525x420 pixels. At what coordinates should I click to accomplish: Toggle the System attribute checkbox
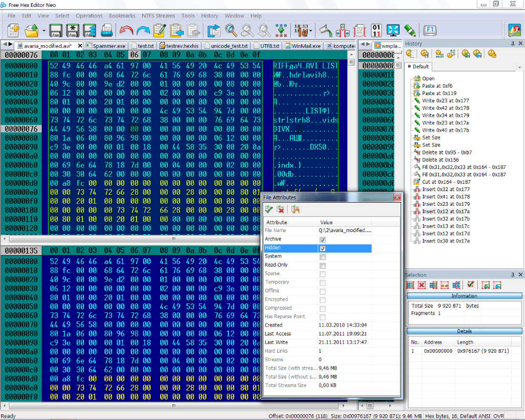pos(322,257)
